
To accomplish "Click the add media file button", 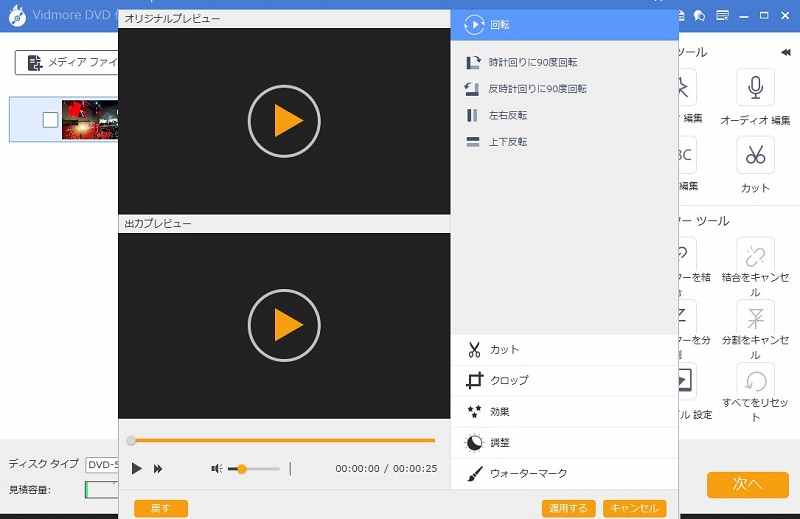I will pos(66,63).
